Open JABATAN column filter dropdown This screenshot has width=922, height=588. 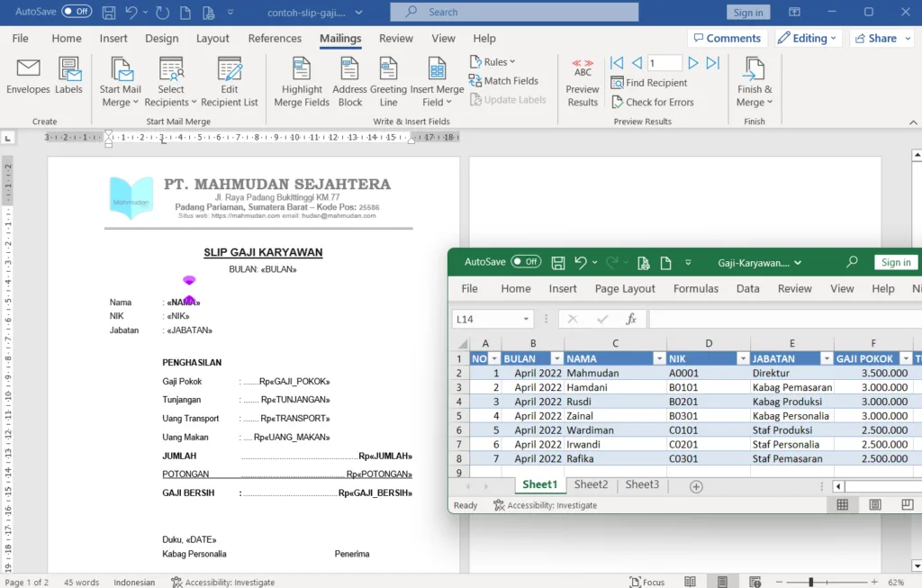827,358
